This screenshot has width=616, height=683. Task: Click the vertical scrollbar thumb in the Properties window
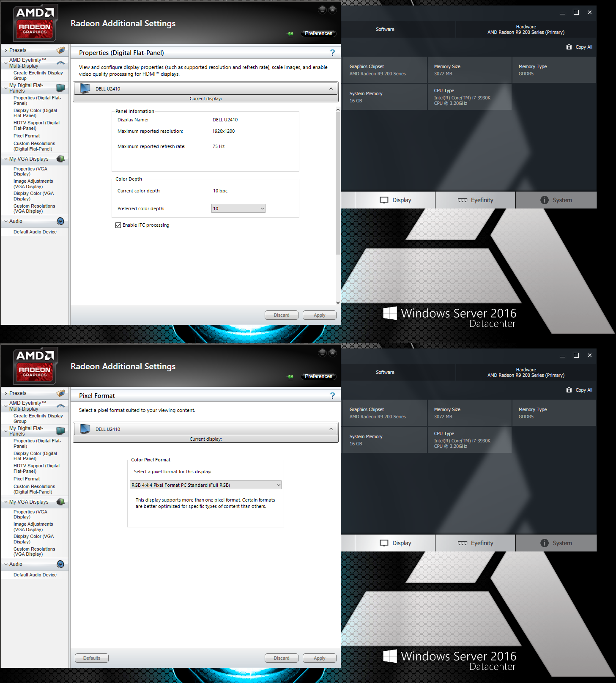point(338,184)
